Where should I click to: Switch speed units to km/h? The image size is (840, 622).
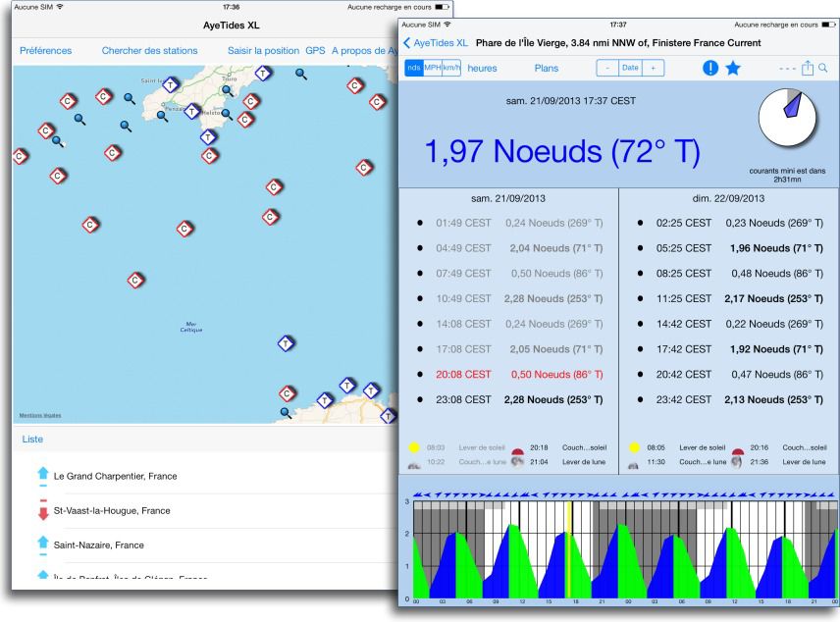pos(451,68)
